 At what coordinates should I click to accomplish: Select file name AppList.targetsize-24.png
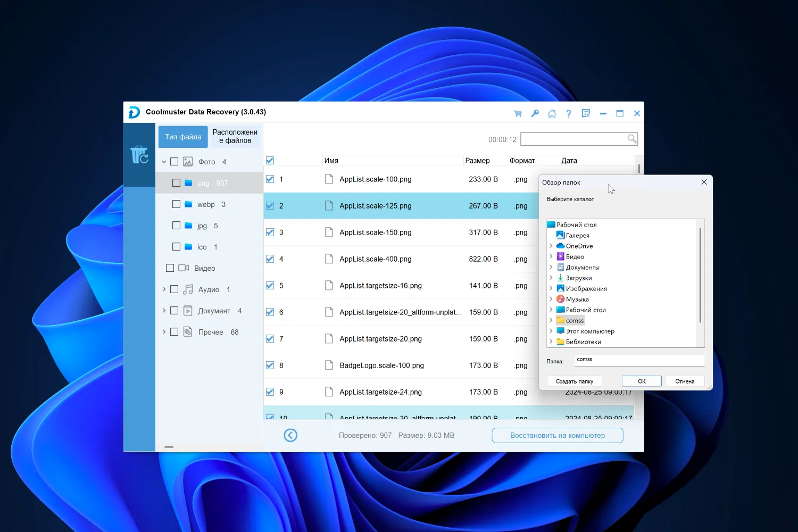click(380, 392)
